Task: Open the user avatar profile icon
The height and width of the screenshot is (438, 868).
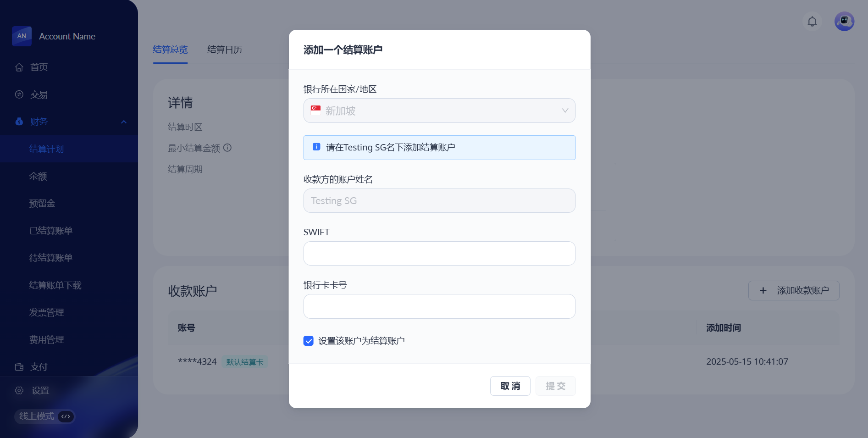Action: pyautogui.click(x=844, y=22)
